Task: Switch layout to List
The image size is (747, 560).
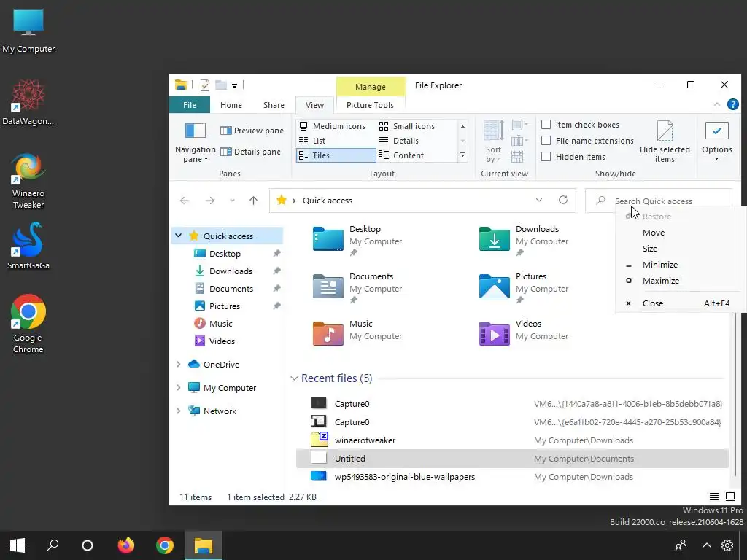Action: pyautogui.click(x=312, y=141)
